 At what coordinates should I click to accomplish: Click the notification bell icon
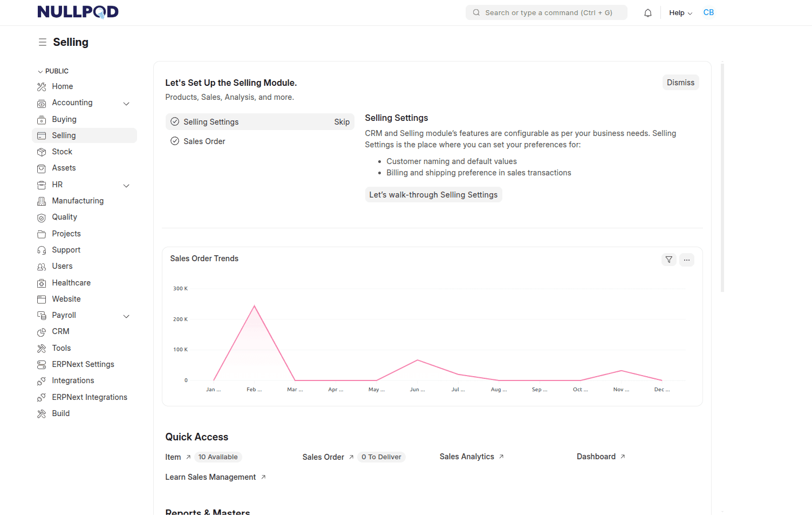pyautogui.click(x=647, y=13)
